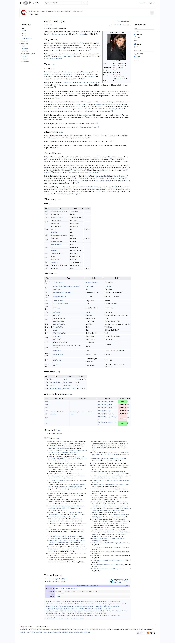Click the Powered by MediaWiki badge
175x644 pixels.
coord(151,633)
